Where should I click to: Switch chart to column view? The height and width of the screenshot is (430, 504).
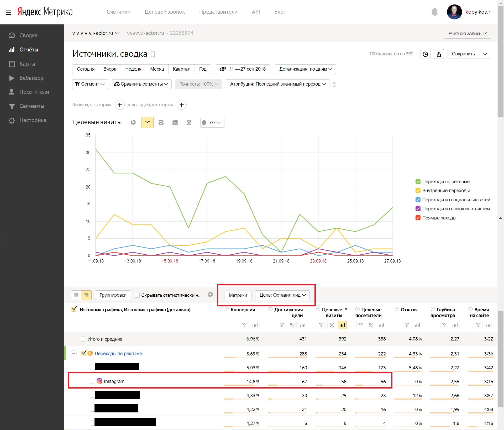click(x=175, y=122)
